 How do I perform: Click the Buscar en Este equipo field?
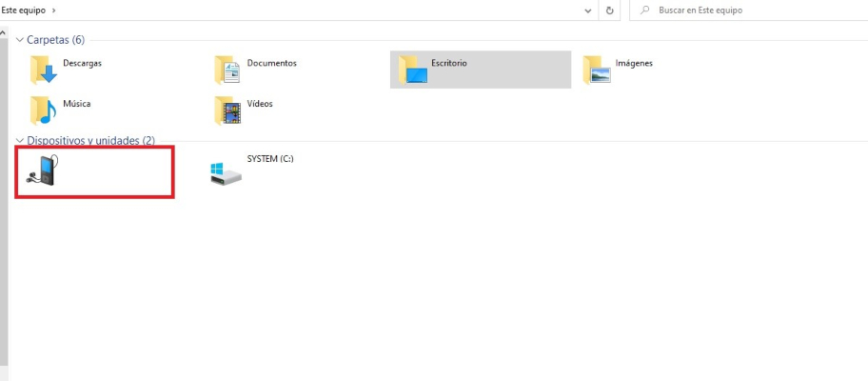[748, 10]
